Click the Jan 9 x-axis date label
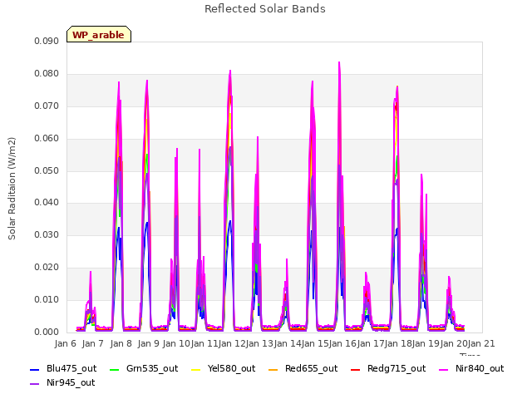 149,343
